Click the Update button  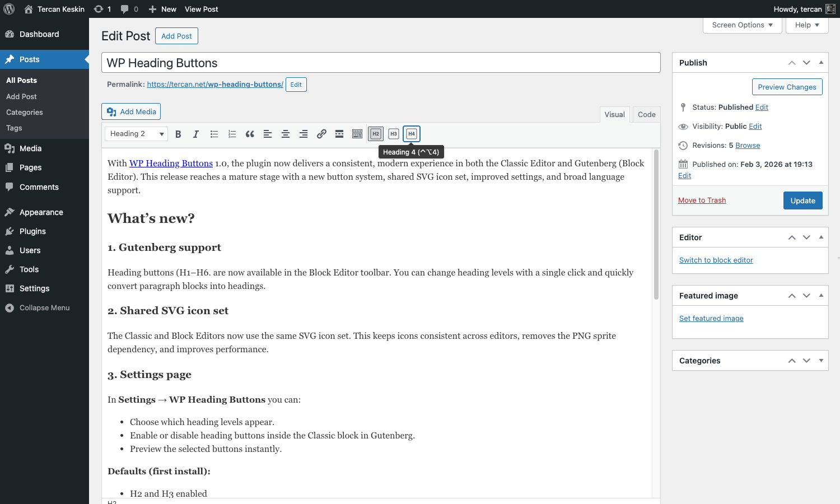802,200
